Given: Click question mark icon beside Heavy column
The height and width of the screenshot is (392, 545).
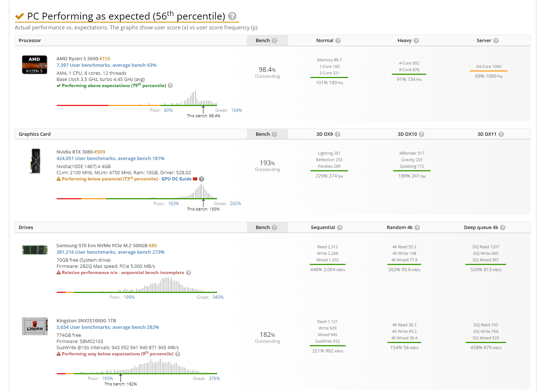Looking at the screenshot, I should click(x=416, y=41).
